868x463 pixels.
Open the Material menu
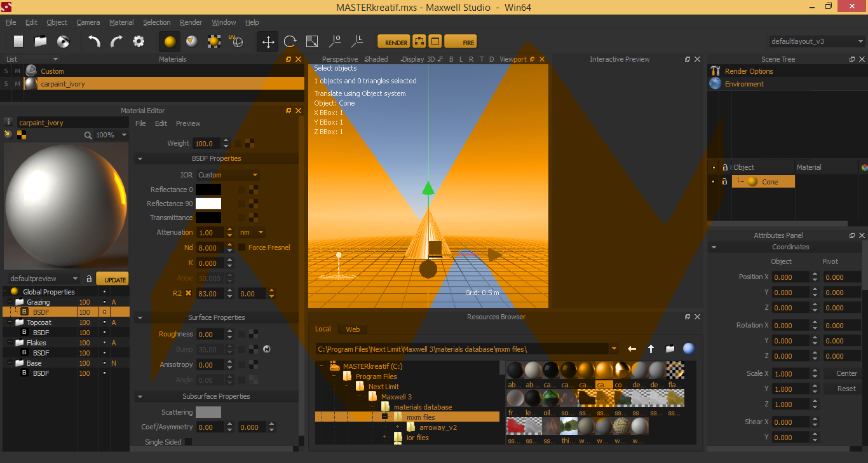(121, 22)
